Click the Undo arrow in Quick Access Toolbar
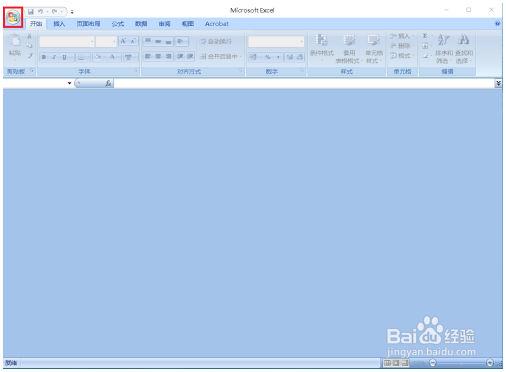The height and width of the screenshot is (372, 506). click(x=41, y=12)
